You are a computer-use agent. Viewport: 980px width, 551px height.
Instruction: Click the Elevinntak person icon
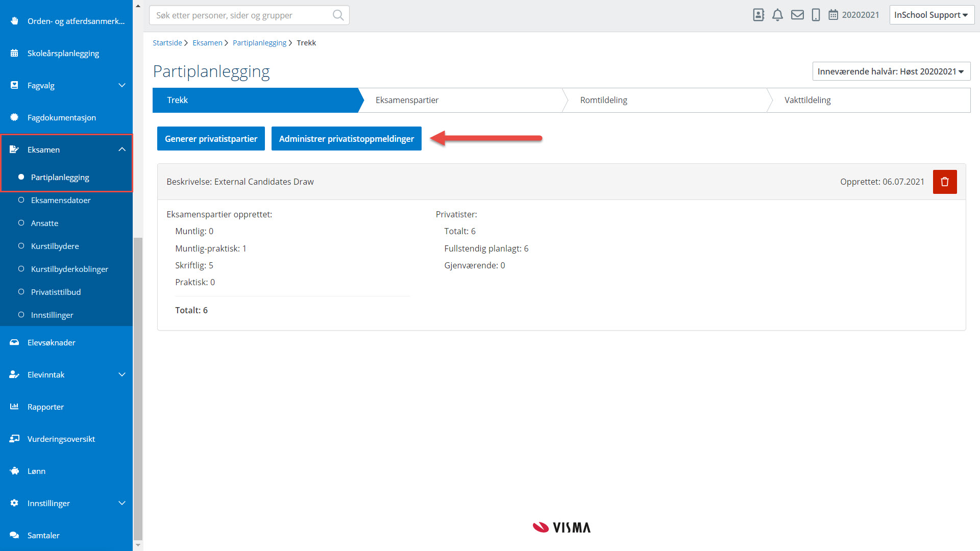(x=14, y=374)
